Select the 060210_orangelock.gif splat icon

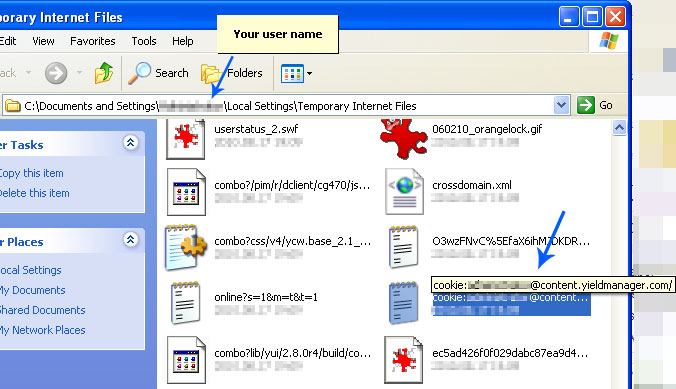click(403, 139)
